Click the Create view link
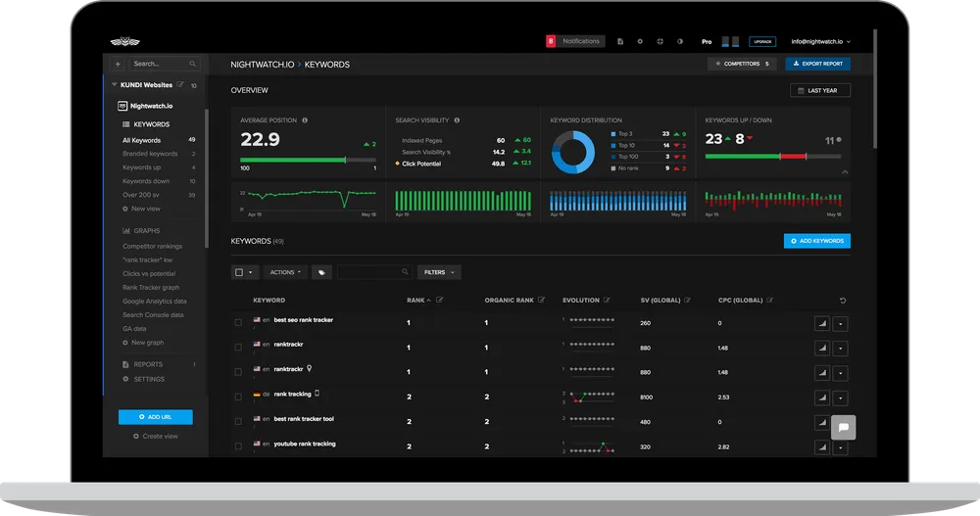This screenshot has width=980, height=516. click(156, 436)
